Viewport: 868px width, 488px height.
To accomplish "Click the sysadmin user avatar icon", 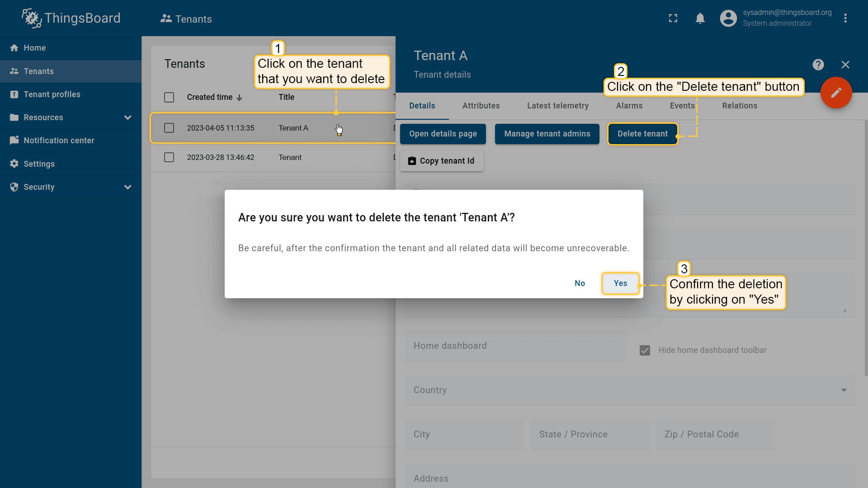I will (x=728, y=18).
